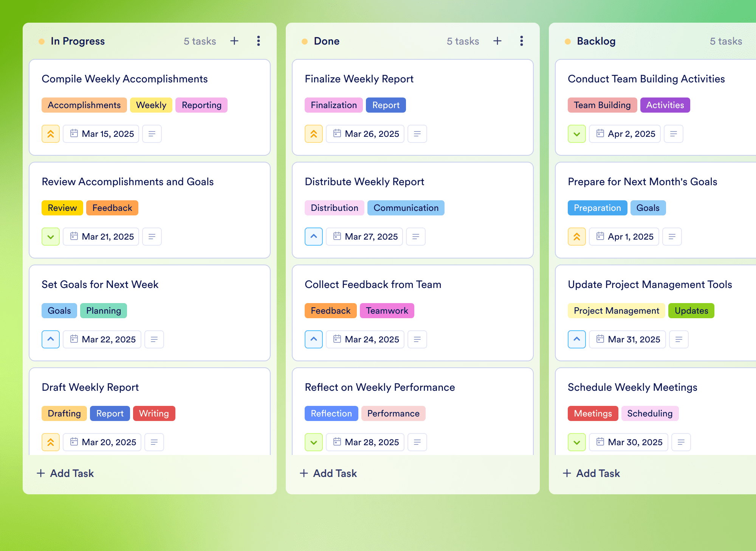Screen dimensions: 756x551
Task: Select the Teamwork tag on Collect Feedback card
Action: pos(387,311)
